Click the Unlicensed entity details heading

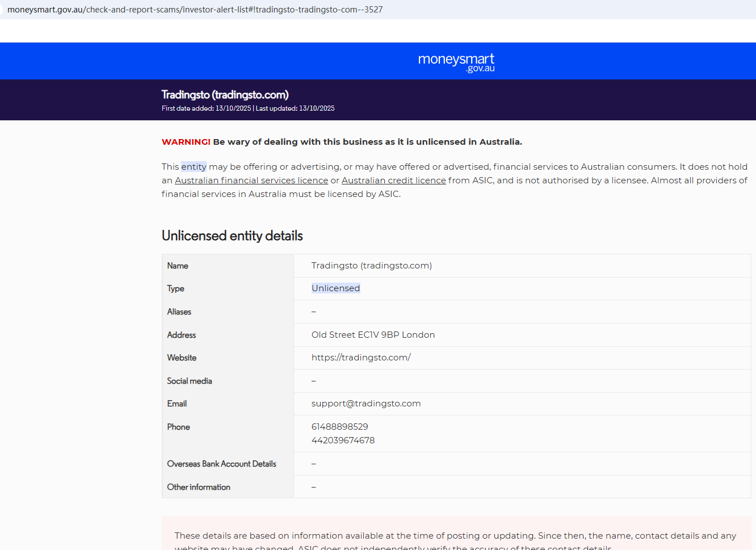pos(232,236)
